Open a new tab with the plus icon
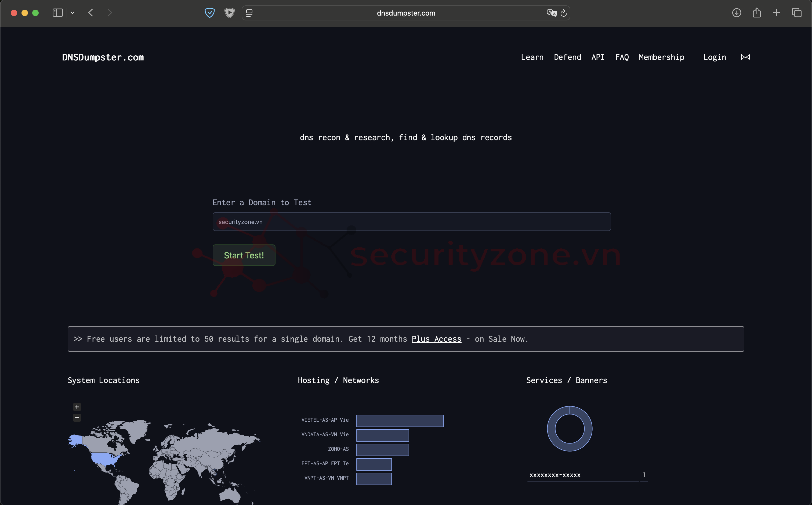The width and height of the screenshot is (812, 505). [x=776, y=13]
